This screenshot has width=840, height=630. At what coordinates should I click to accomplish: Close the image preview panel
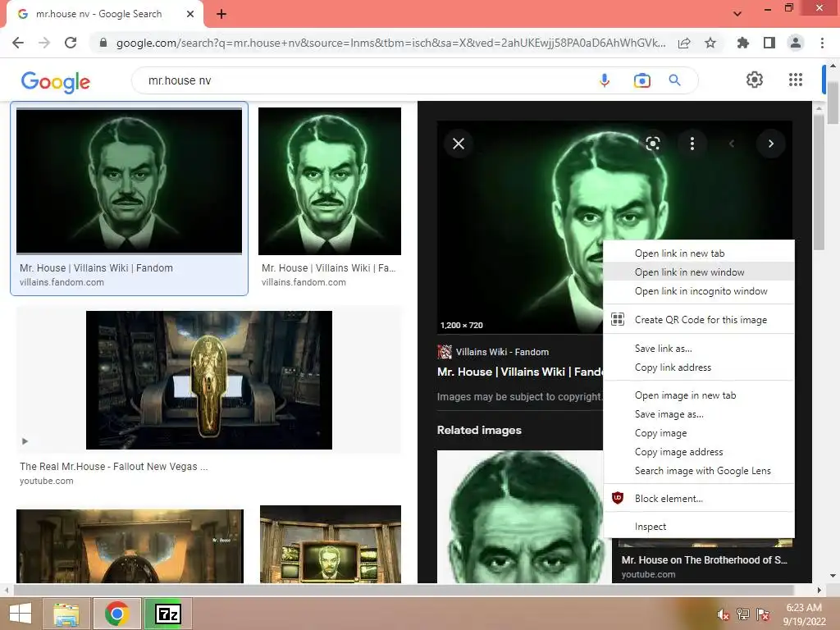click(459, 144)
